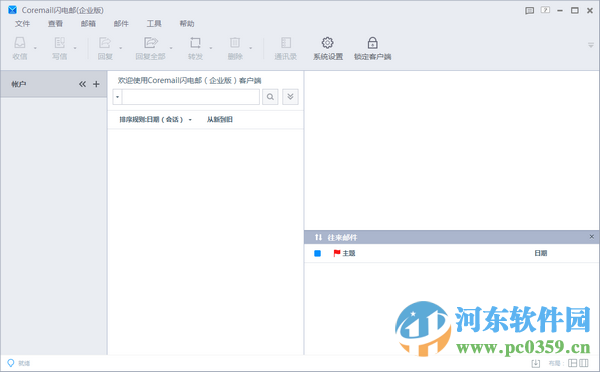
Task: Click the download status icon in status bar
Action: (536, 363)
